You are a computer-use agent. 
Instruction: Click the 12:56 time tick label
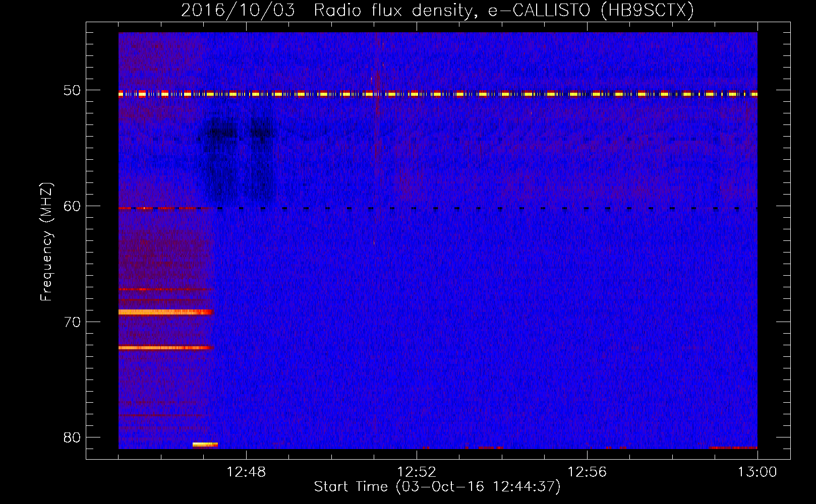587,472
